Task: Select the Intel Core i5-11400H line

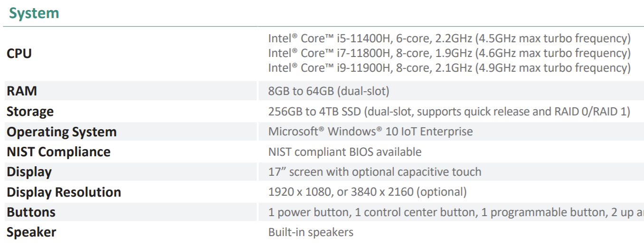Action: coord(449,38)
